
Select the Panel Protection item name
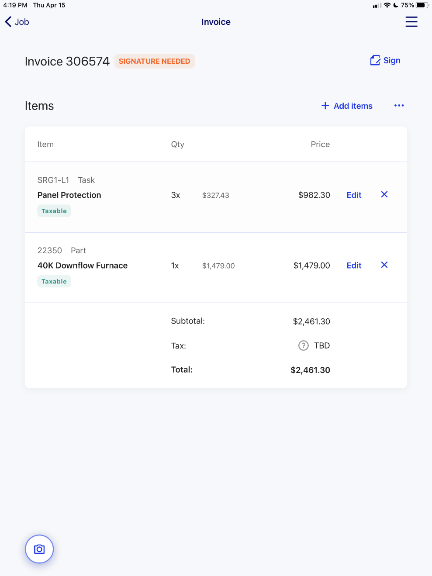click(69, 195)
